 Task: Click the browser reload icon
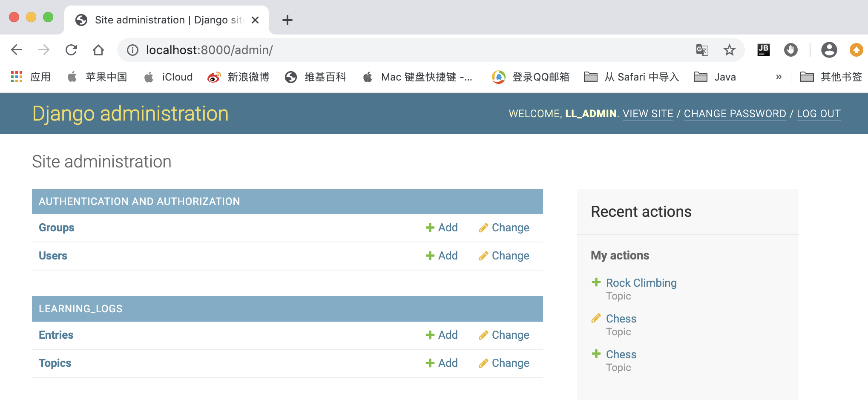[71, 50]
